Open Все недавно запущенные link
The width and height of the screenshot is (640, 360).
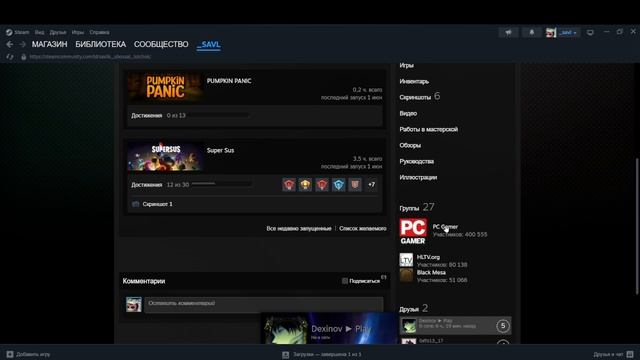tap(299, 229)
